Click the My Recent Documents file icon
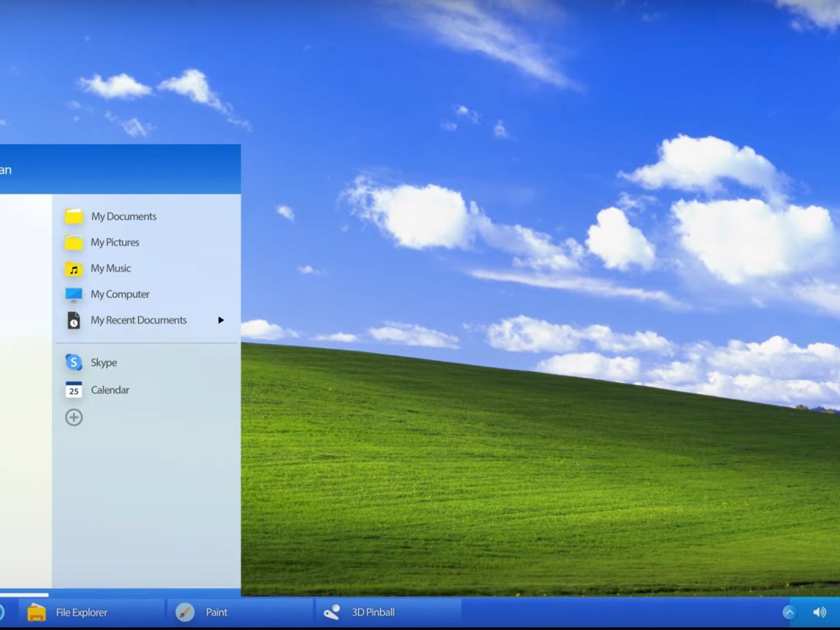Screen dimensions: 840x630 point(73,320)
